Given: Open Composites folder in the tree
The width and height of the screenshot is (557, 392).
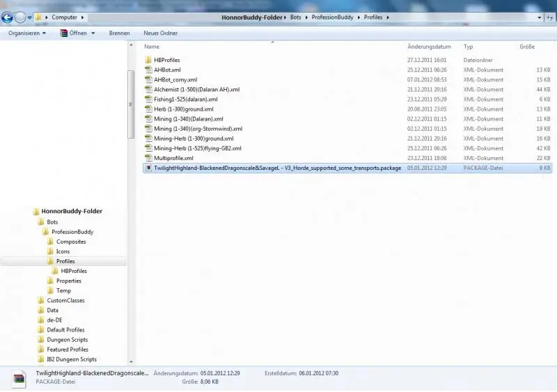Looking at the screenshot, I should [71, 242].
